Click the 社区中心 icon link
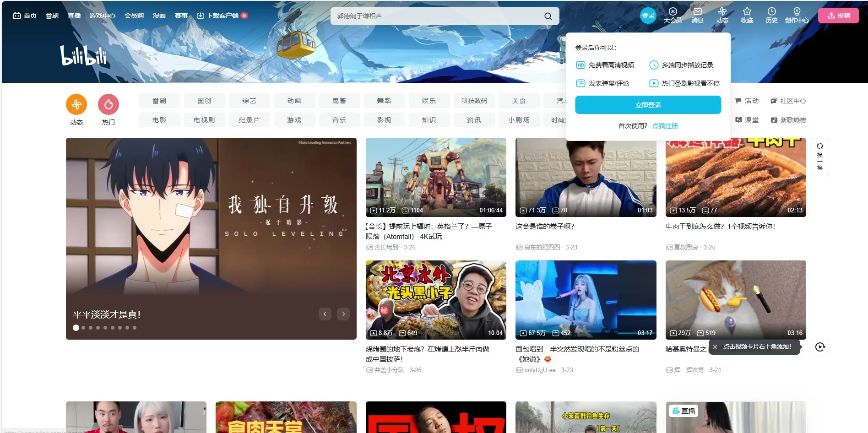Screen dimensions: 868x433 [x=788, y=101]
